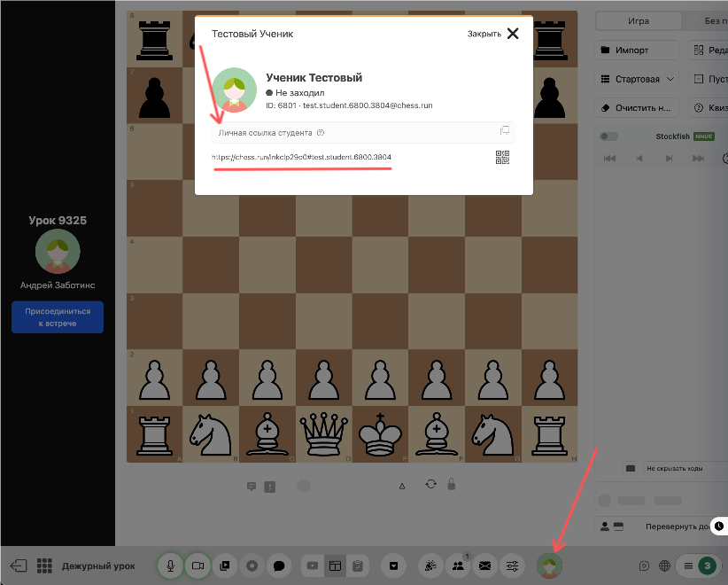Viewport: 728px width, 585px height.
Task: Switch to the Игра tab
Action: tap(639, 21)
